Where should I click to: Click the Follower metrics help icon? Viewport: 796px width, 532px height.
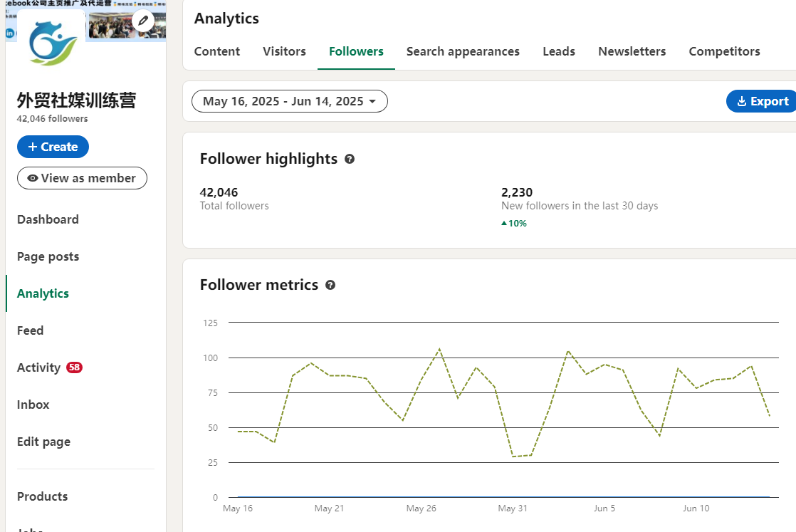[x=330, y=285]
